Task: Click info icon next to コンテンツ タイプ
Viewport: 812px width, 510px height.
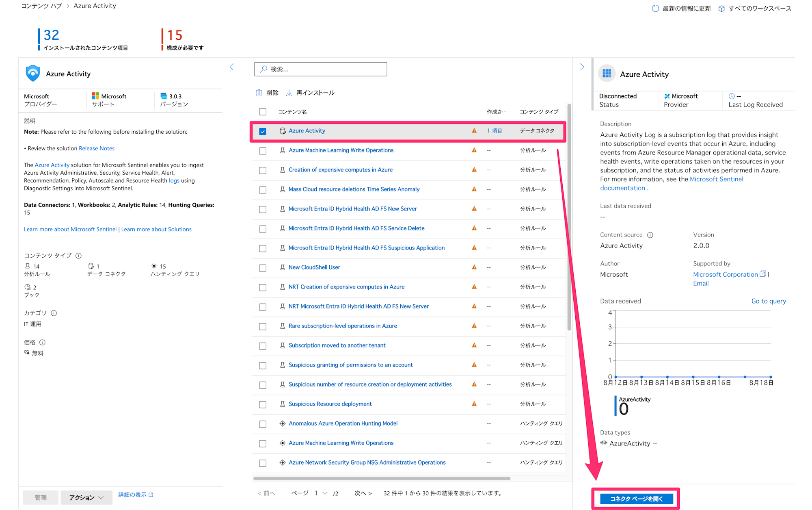Action: point(79,256)
